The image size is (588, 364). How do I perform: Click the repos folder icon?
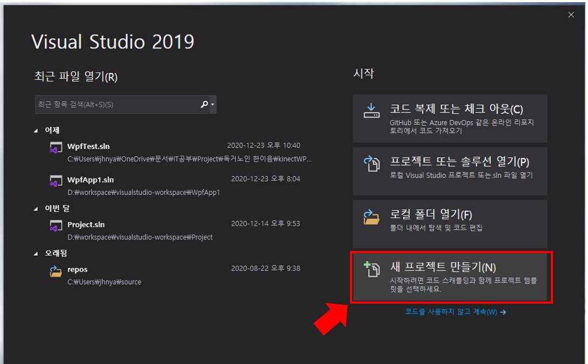tap(56, 271)
